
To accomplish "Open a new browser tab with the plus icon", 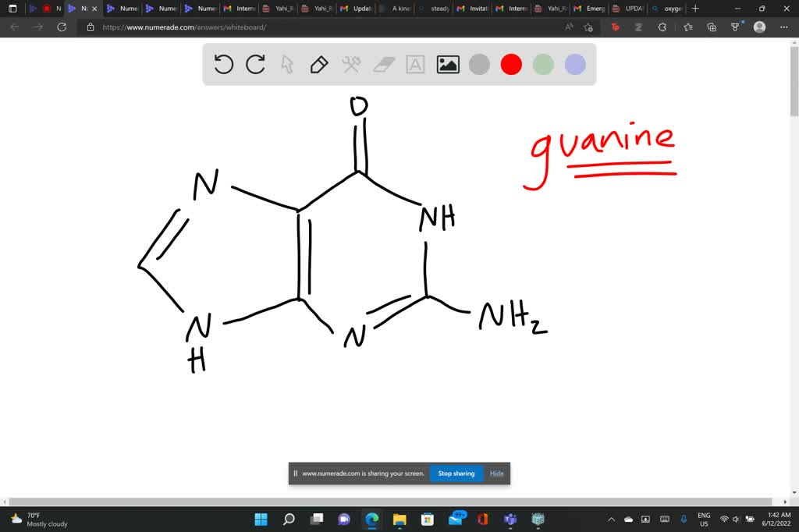I will [x=694, y=9].
